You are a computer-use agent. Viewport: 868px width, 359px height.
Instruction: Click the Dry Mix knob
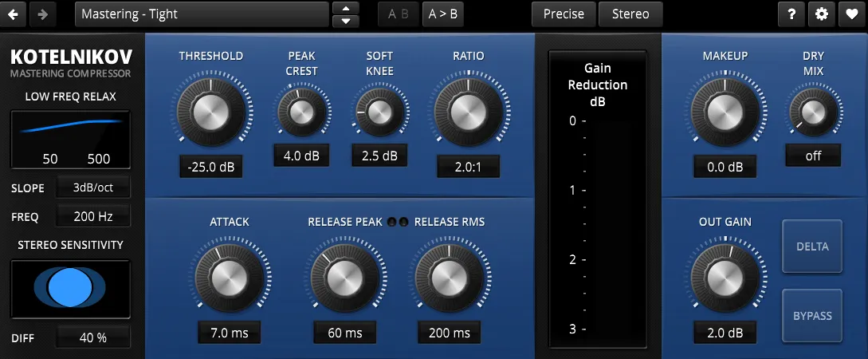(813, 112)
